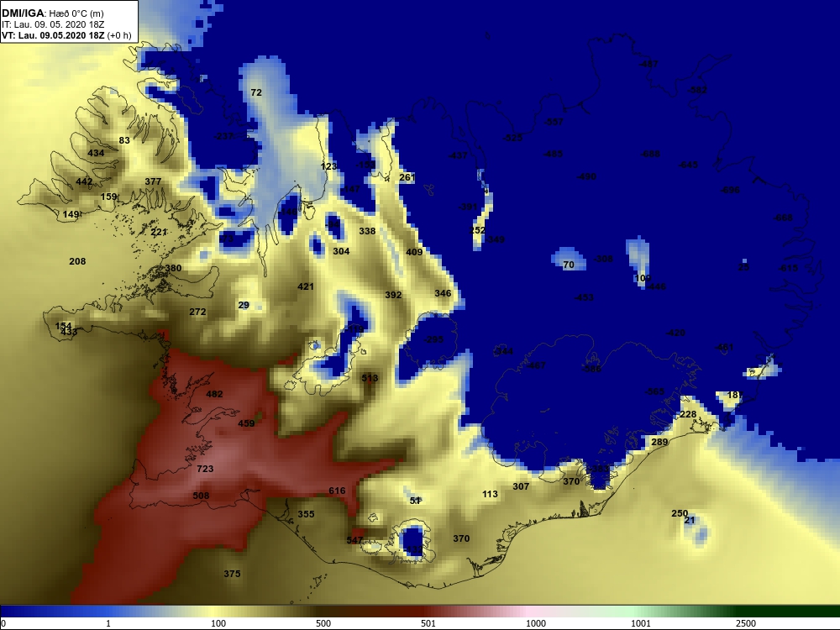This screenshot has height=630, width=840.
Task: Select the map value '338'
Action: click(x=367, y=231)
